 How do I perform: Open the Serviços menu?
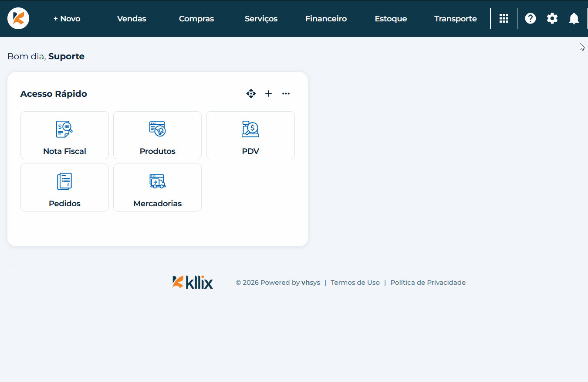261,19
